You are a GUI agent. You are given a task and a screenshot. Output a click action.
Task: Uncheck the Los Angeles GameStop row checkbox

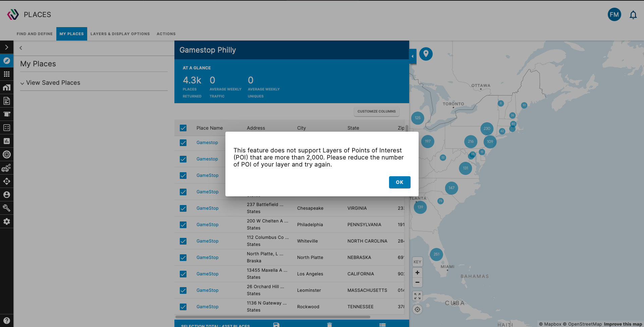click(183, 274)
